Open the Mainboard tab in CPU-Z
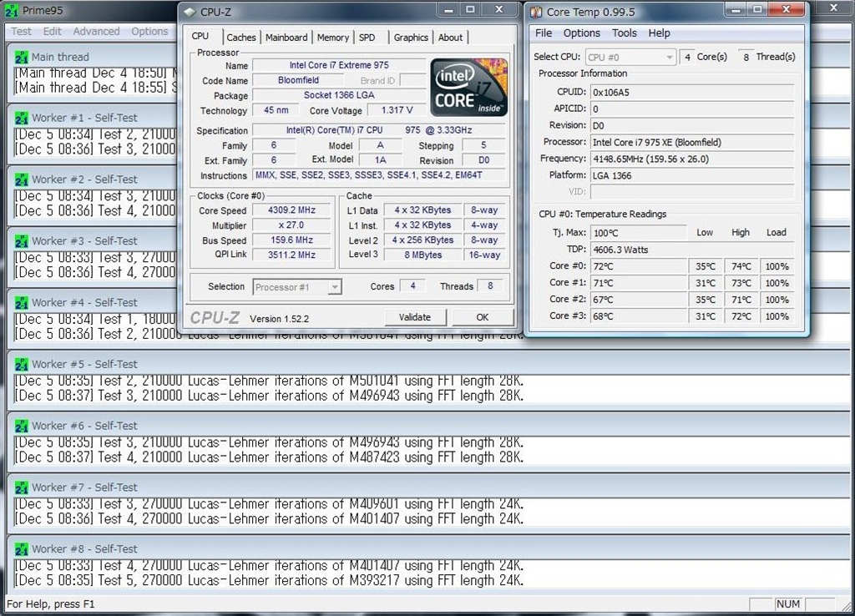The width and height of the screenshot is (855, 616). tap(286, 38)
